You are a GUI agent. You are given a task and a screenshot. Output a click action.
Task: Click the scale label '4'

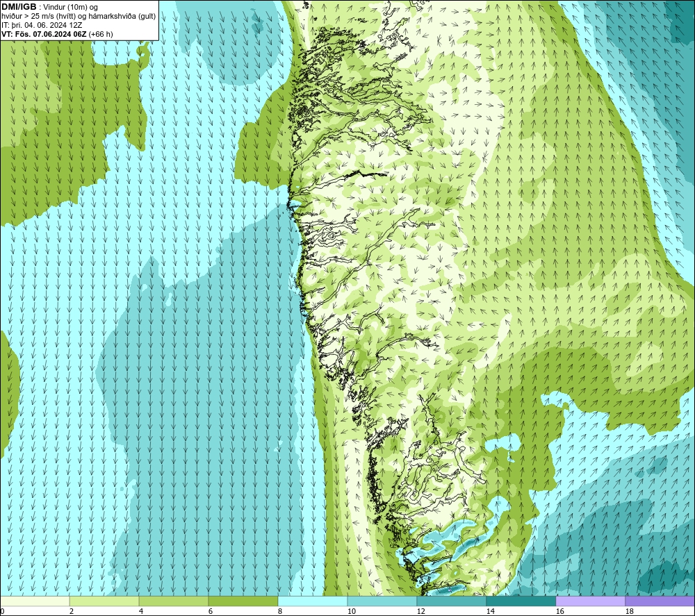pyautogui.click(x=141, y=611)
